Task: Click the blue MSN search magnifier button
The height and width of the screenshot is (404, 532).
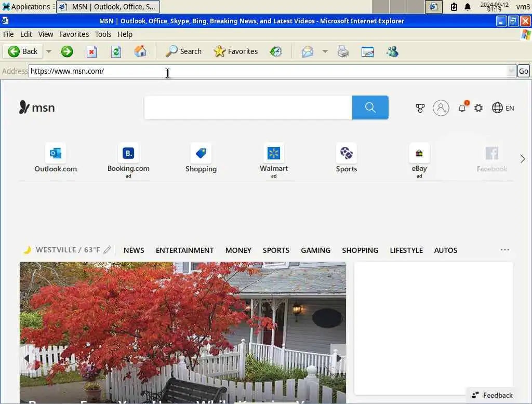Action: [370, 107]
